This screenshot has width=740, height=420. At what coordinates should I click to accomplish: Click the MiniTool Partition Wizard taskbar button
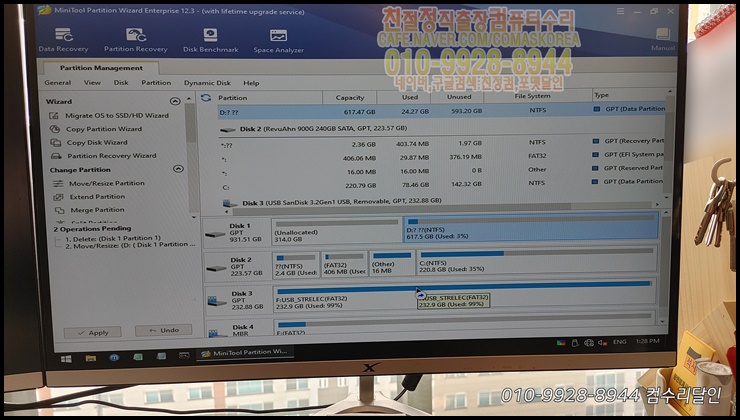[x=245, y=353]
